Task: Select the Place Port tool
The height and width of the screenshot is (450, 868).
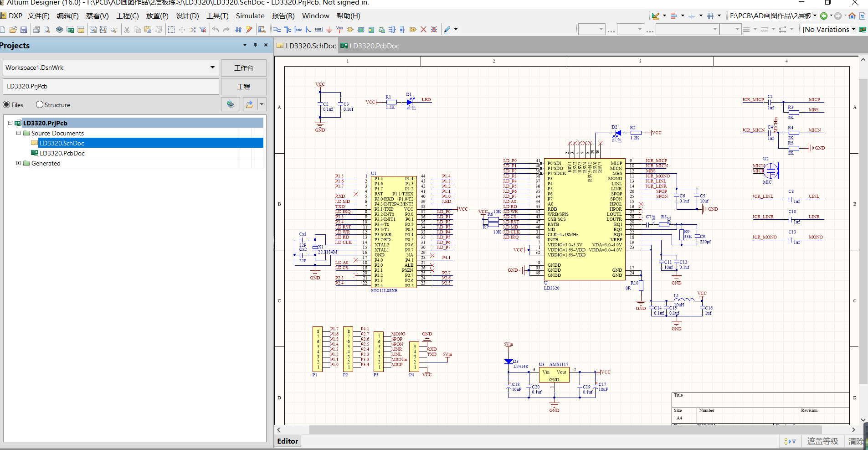Action: [413, 30]
